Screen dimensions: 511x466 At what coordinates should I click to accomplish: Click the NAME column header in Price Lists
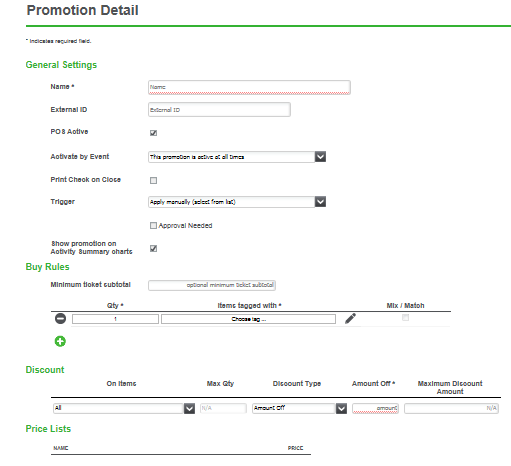[61, 448]
